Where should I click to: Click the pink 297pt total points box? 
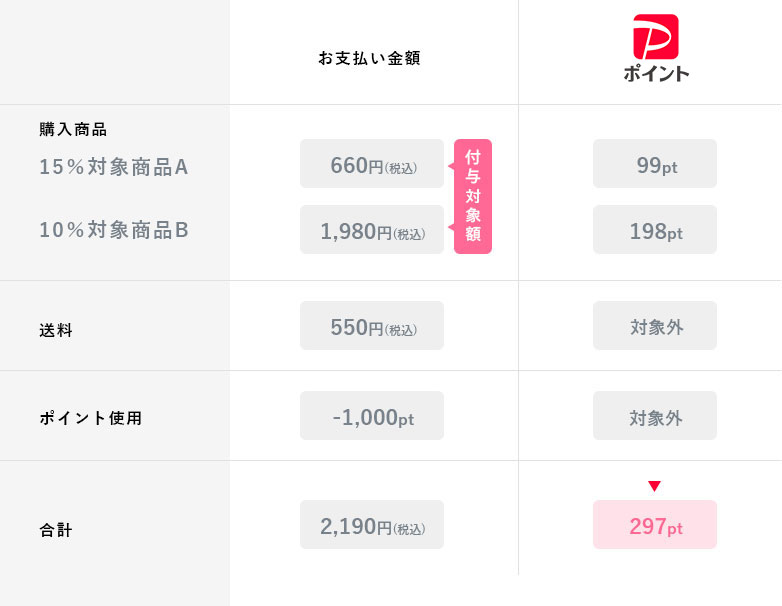coord(655,525)
